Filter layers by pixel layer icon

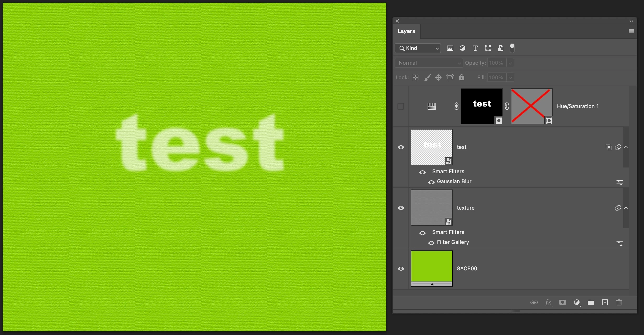click(x=450, y=48)
